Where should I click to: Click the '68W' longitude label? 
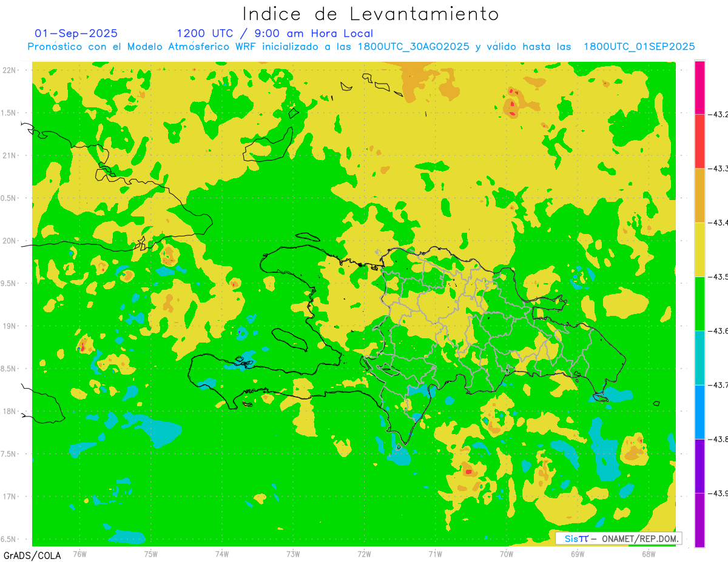click(649, 554)
